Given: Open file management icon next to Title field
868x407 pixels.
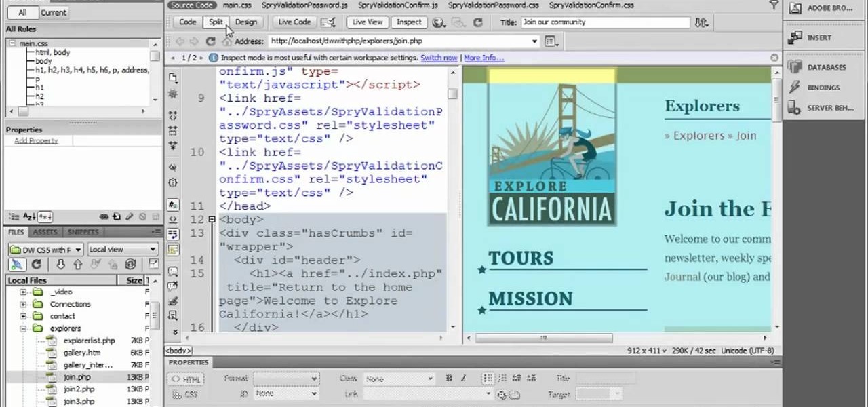Looking at the screenshot, I should (x=701, y=22).
